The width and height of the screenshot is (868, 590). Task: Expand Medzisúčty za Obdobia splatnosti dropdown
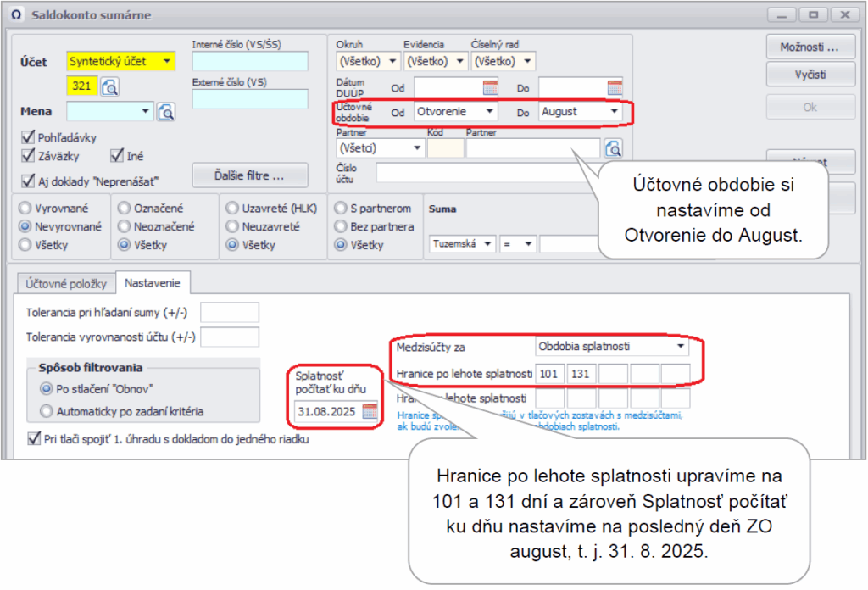coord(679,347)
